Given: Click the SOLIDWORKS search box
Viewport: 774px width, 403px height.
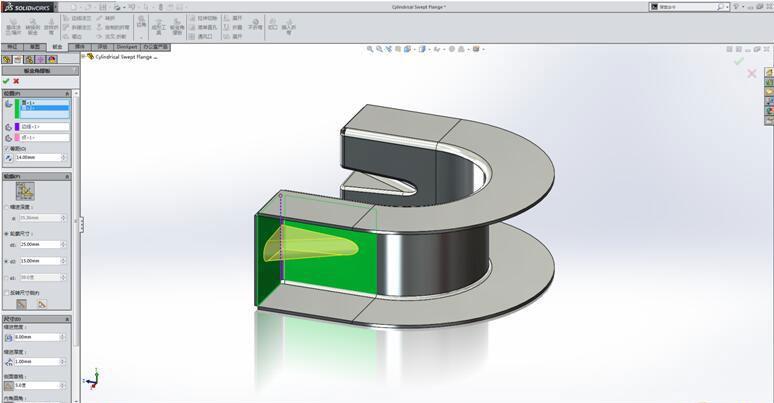Looking at the screenshot, I should (x=688, y=7).
